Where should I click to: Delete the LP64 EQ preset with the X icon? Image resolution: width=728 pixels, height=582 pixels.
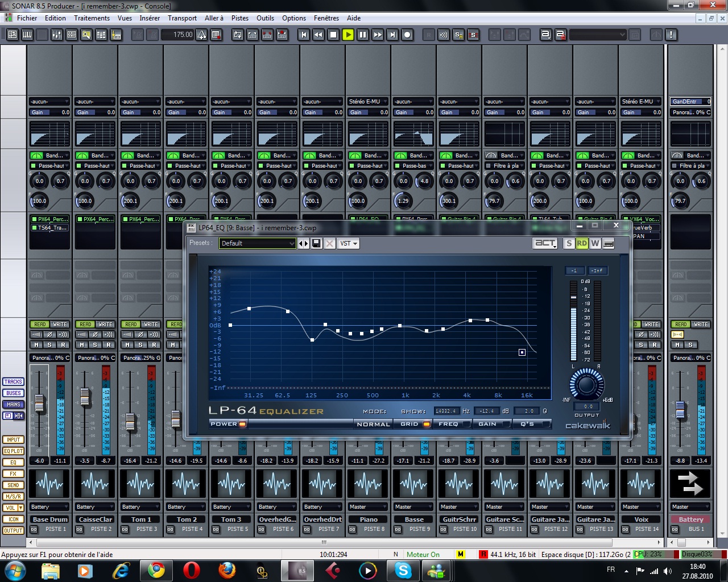coord(330,243)
